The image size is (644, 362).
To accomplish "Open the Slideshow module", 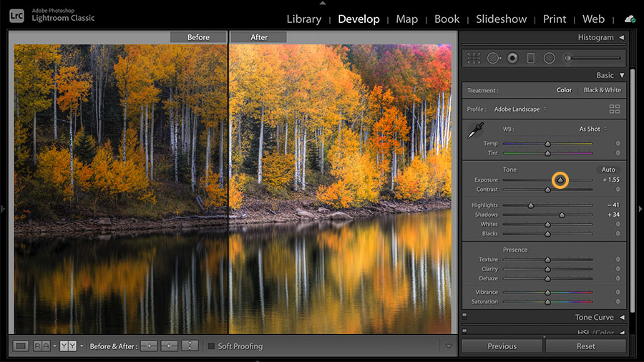I will pos(501,19).
